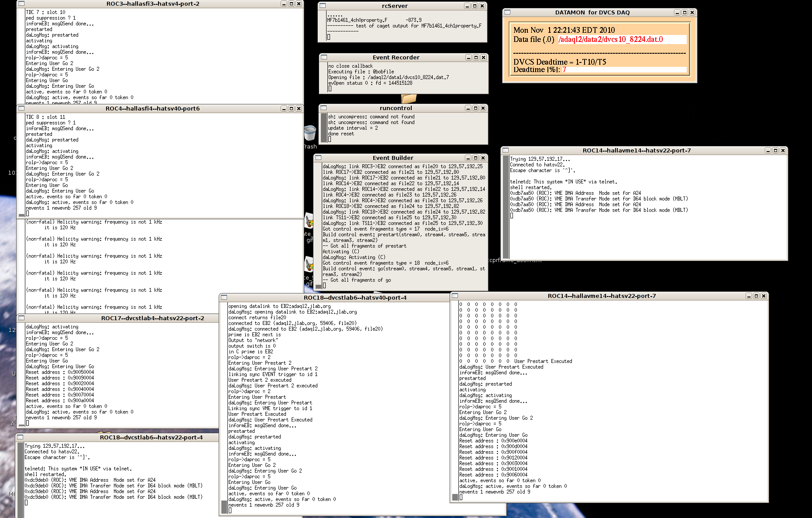Click 'TDC 8 : slot 11' line in ROC4 window
812x518 pixels.
click(45, 117)
